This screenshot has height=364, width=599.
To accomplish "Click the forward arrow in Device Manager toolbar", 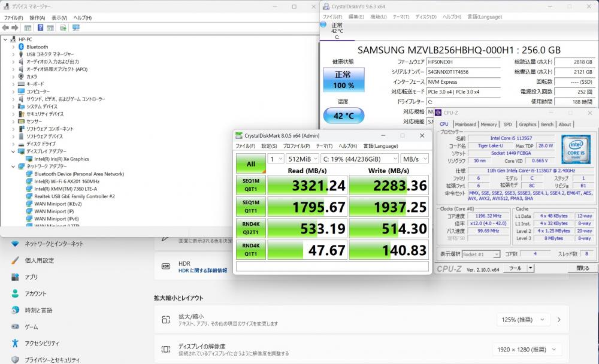I will [x=15, y=28].
